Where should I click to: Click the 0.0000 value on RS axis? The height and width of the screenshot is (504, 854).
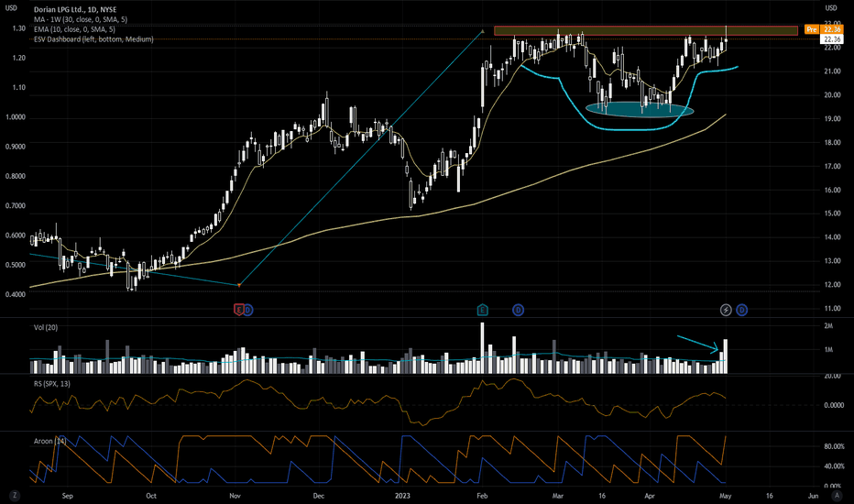tap(834, 405)
